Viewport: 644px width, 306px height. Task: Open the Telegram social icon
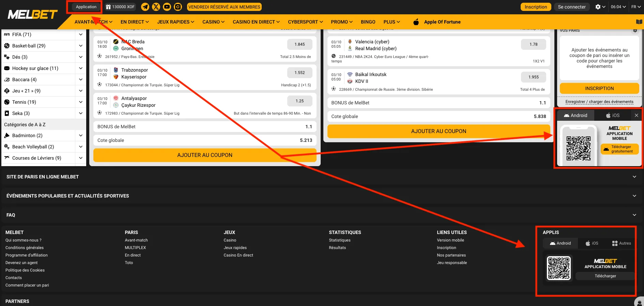145,7
